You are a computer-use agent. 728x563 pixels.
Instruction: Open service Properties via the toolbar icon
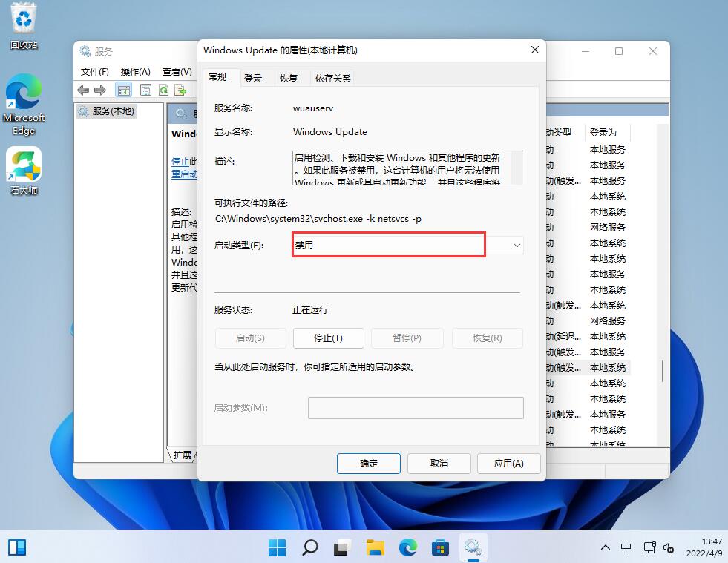coord(145,90)
